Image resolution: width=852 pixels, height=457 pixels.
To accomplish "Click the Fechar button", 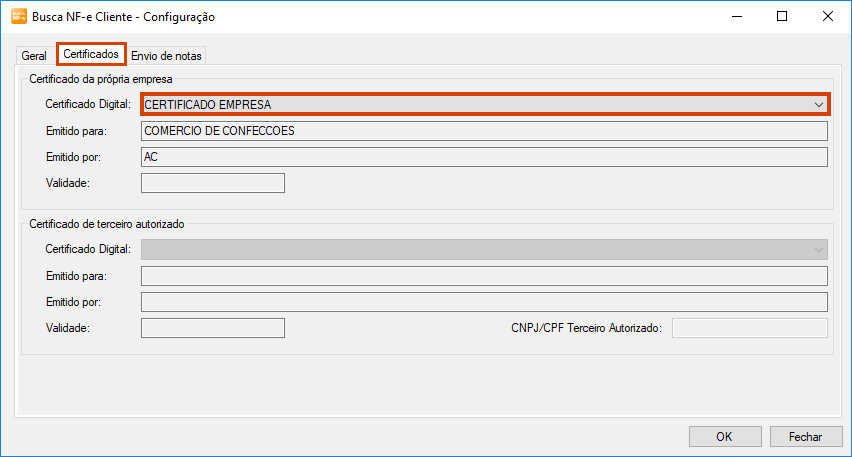I will click(805, 436).
